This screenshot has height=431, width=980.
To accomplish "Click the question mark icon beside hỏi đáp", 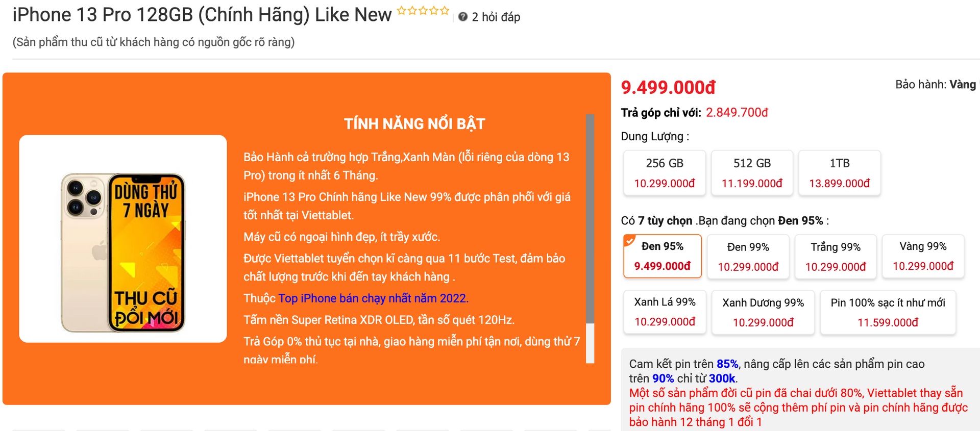I will pos(463,17).
